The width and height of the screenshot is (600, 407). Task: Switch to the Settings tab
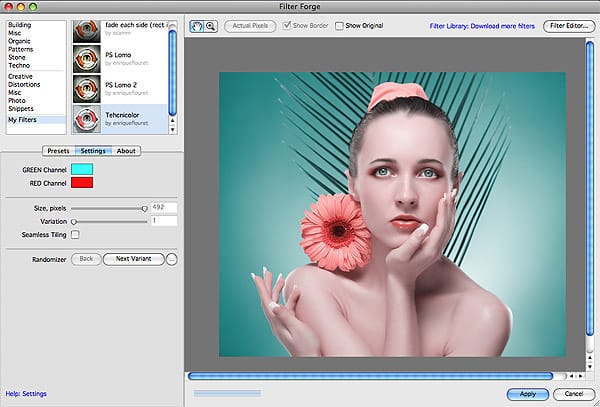point(93,151)
